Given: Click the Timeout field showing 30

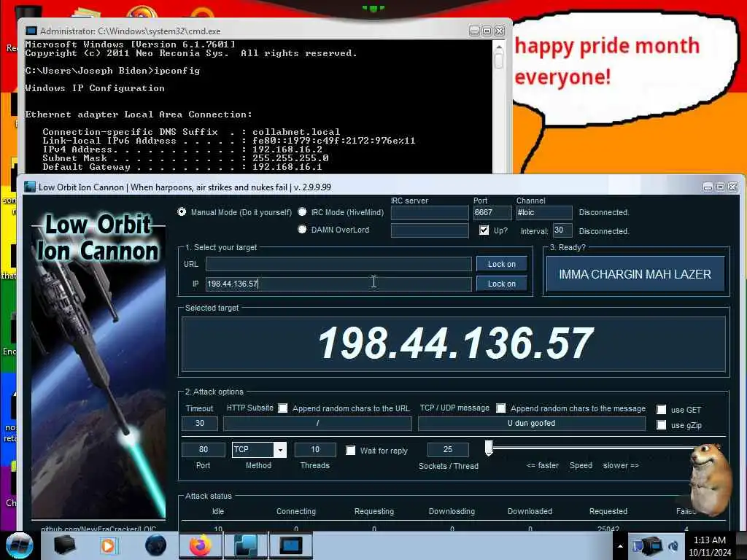Looking at the screenshot, I should point(200,424).
